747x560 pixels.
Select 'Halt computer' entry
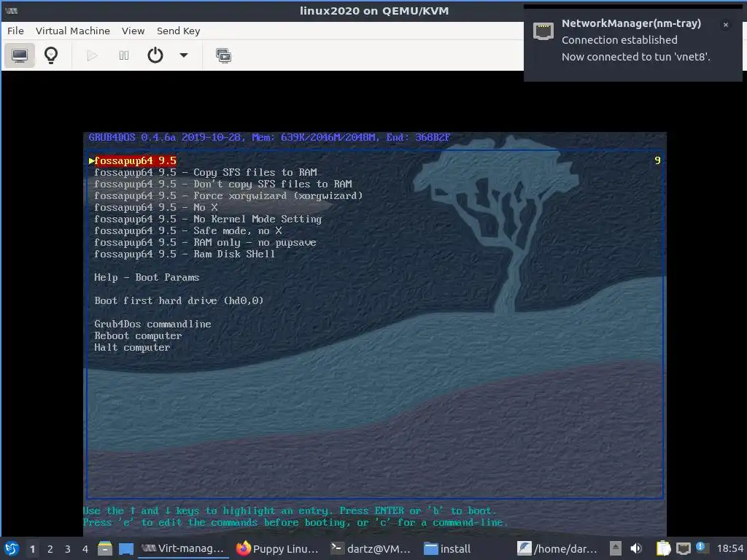(x=132, y=348)
